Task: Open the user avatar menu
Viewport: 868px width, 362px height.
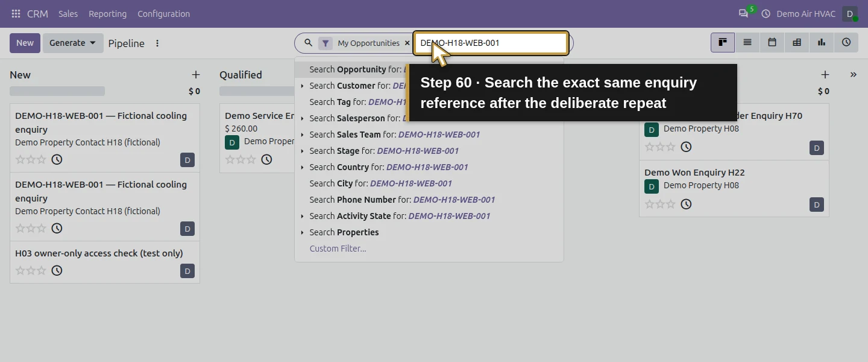Action: pos(850,13)
